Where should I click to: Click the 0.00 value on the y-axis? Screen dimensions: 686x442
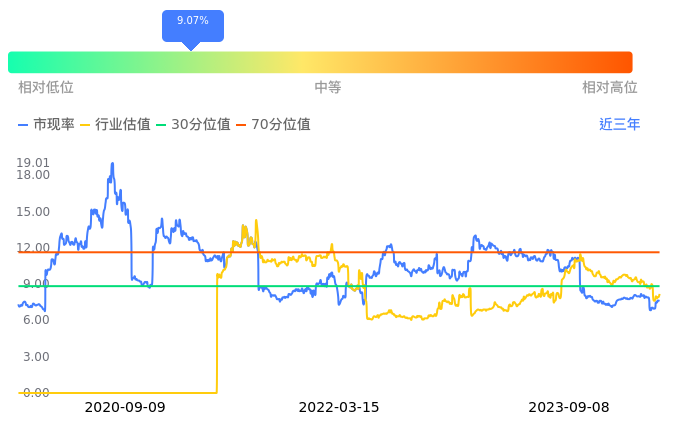coord(37,393)
